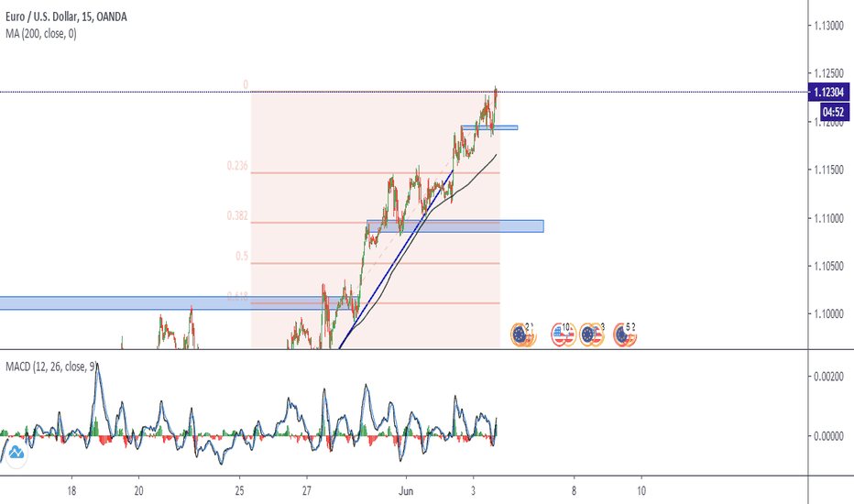Click the 1.12500 price axis label
The image size is (854, 504).
[829, 73]
